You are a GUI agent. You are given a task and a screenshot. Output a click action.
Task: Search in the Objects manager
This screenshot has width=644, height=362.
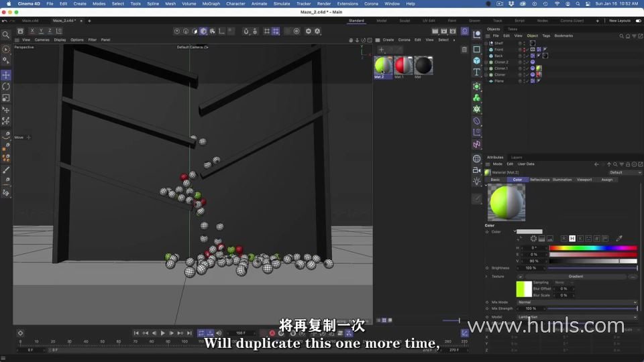coord(621,36)
